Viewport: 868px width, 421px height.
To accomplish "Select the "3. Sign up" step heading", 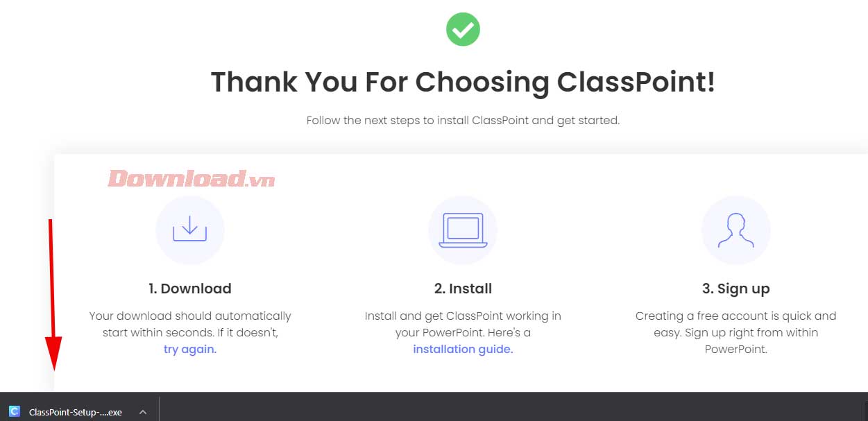I will click(x=735, y=288).
